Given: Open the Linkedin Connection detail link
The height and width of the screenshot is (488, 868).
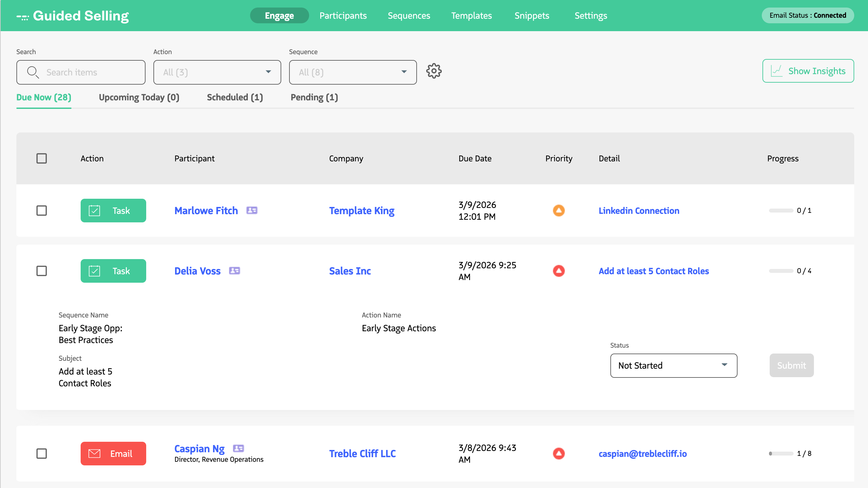Looking at the screenshot, I should pyautogui.click(x=639, y=210).
